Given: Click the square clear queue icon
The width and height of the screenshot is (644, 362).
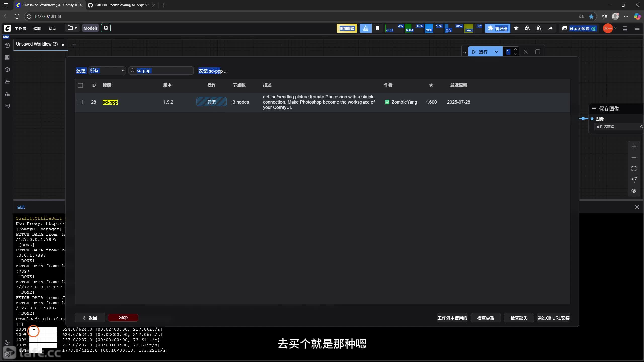Looking at the screenshot, I should click(538, 52).
